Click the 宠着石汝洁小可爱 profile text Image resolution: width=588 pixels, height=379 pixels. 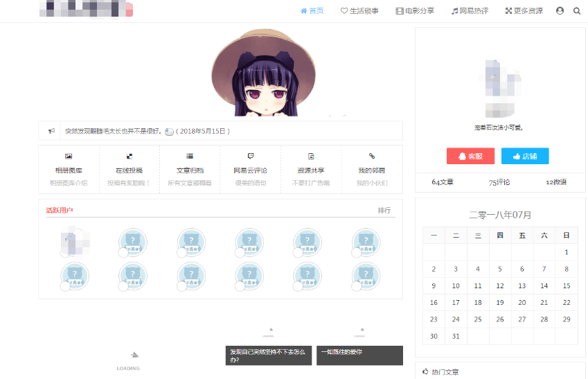tap(499, 127)
